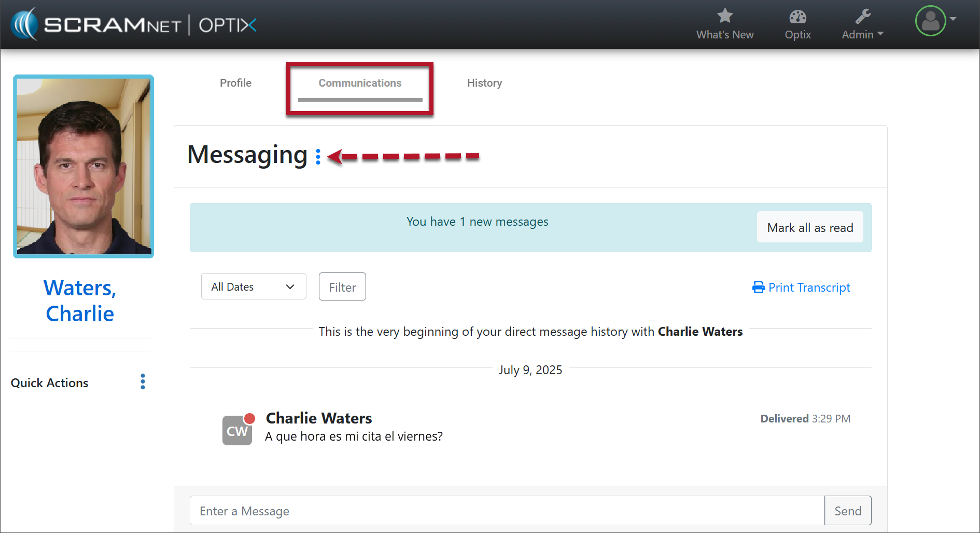Screen dimensions: 980x533
Task: Expand the All Dates dropdown
Action: pyautogui.click(x=254, y=286)
